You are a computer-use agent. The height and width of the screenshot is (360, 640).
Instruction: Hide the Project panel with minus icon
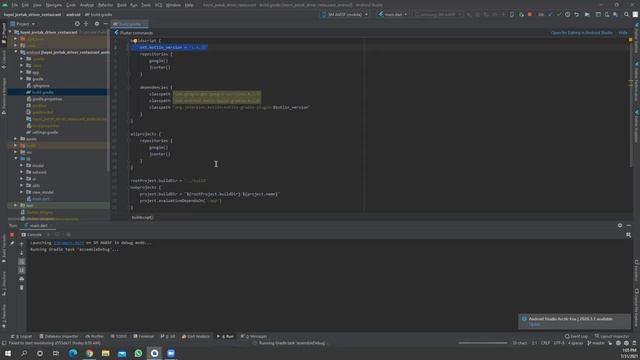[105, 24]
